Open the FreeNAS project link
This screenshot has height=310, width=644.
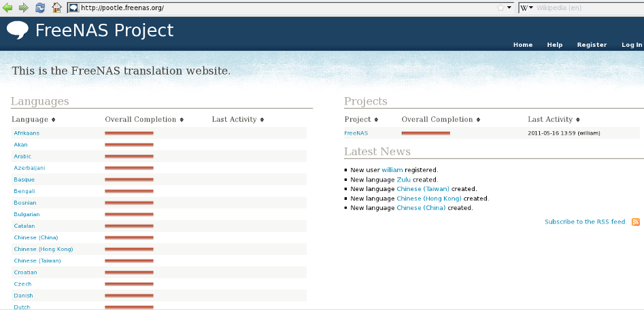[x=356, y=133]
